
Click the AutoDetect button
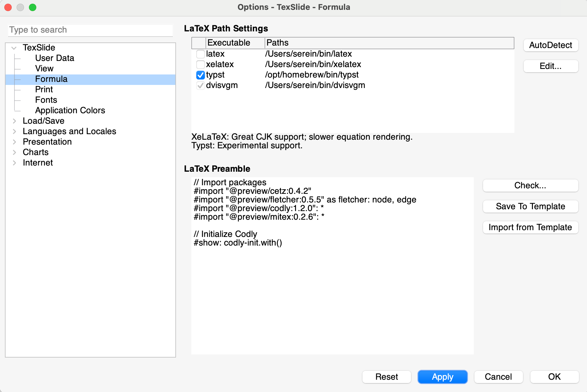point(550,45)
